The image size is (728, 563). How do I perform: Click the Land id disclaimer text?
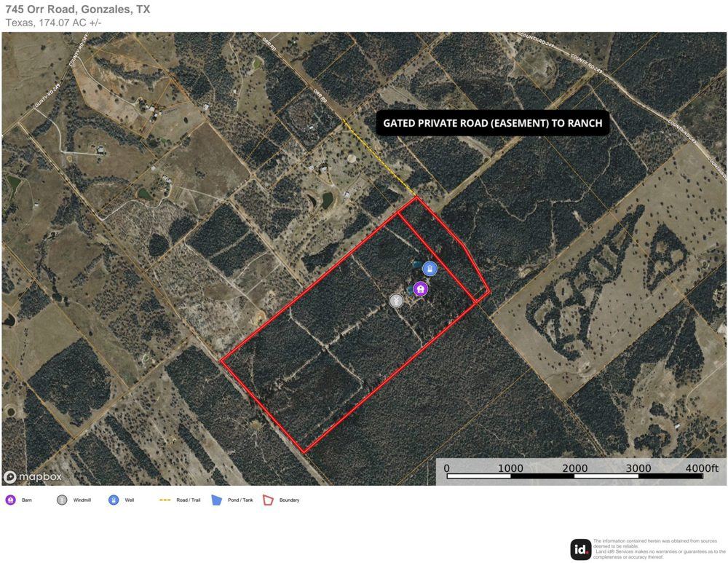(660, 549)
